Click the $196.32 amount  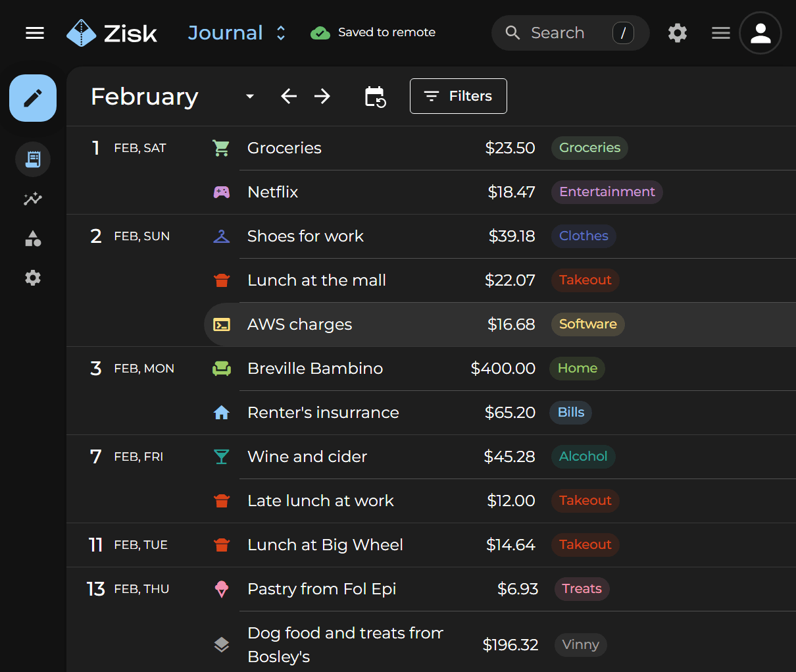(x=510, y=645)
